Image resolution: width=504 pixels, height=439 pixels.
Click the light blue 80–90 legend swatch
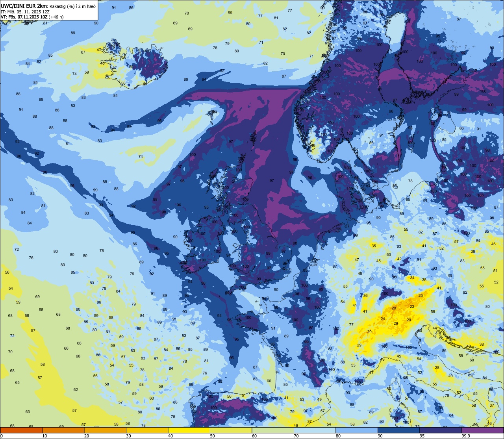357,430
